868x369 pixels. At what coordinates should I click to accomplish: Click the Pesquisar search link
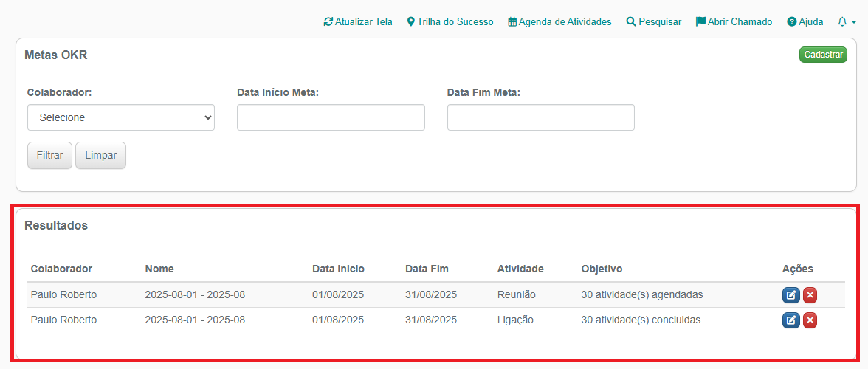pyautogui.click(x=653, y=22)
